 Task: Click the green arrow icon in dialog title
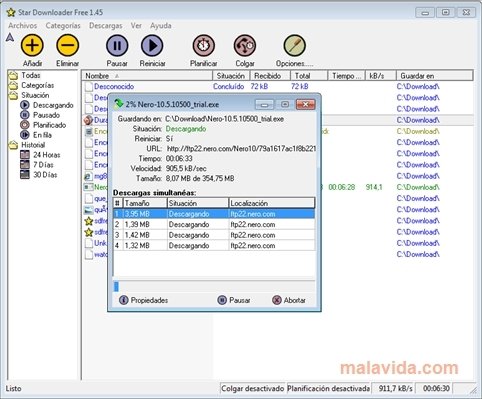(118, 104)
